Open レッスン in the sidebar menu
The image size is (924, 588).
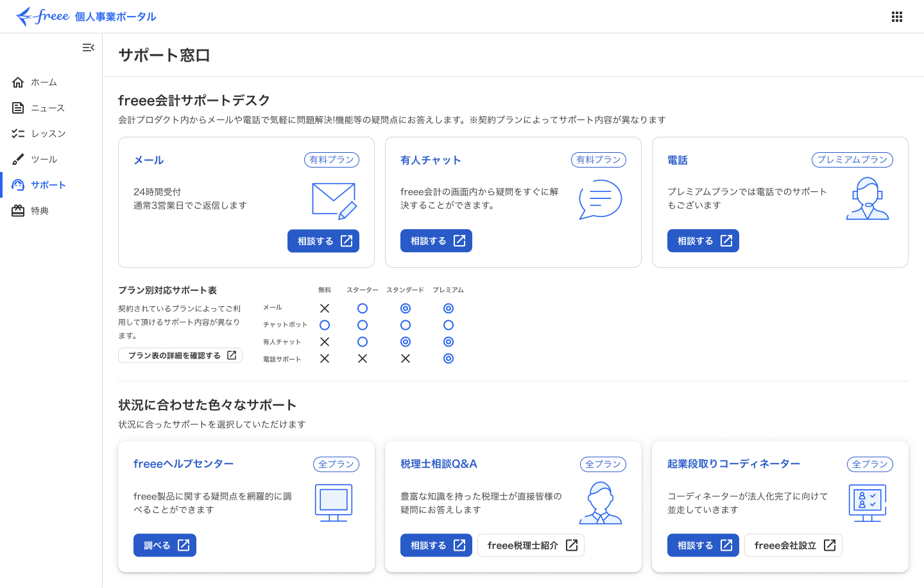(51, 134)
